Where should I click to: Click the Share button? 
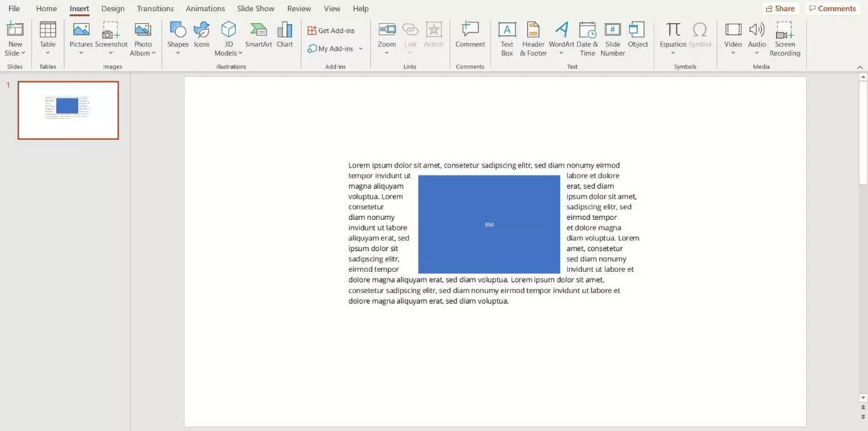780,9
